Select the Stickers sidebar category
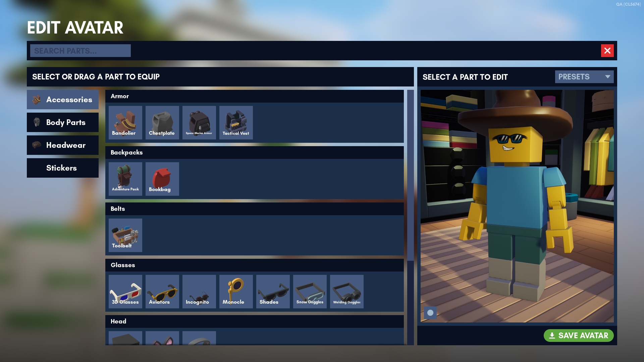Image resolution: width=644 pixels, height=362 pixels. click(62, 168)
